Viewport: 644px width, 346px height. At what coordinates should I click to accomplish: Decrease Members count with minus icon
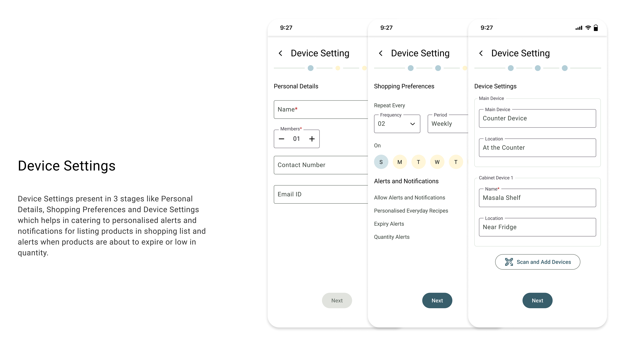(282, 139)
